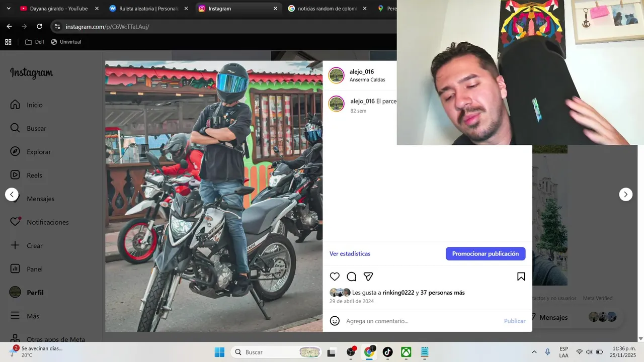Screen dimensions: 644x362
Task: Close the Instagram browser tab
Action: (x=275, y=9)
